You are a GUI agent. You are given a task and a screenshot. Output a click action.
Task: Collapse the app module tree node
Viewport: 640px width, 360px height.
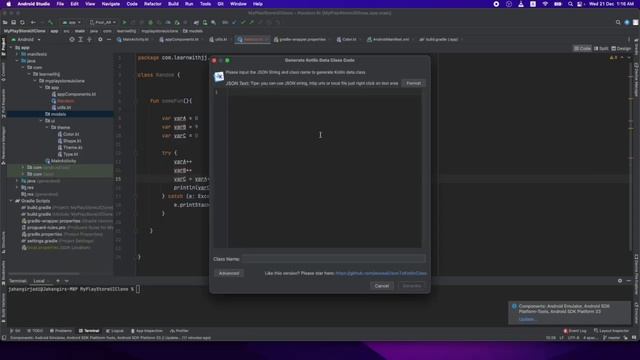click(11, 47)
